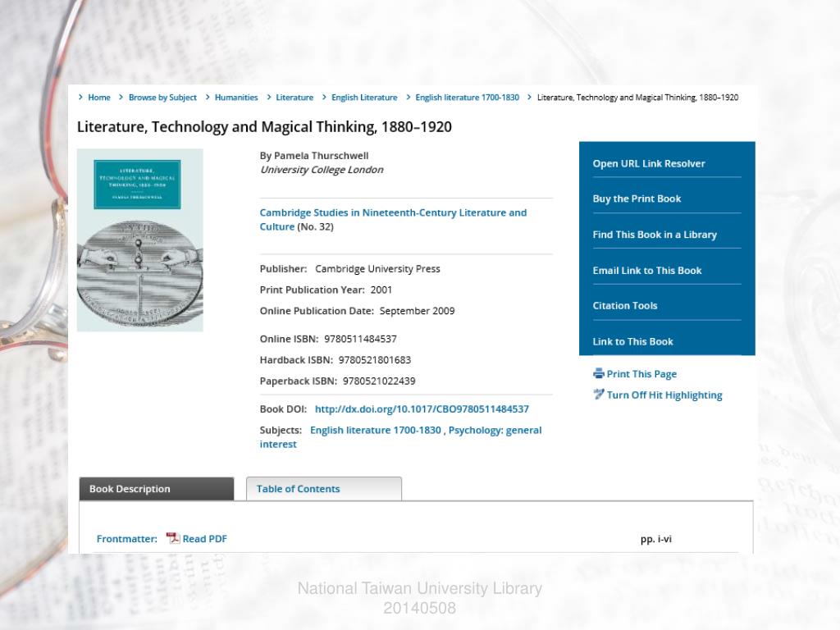Follow the Book DOI link
The image size is (840, 630).
coord(422,409)
